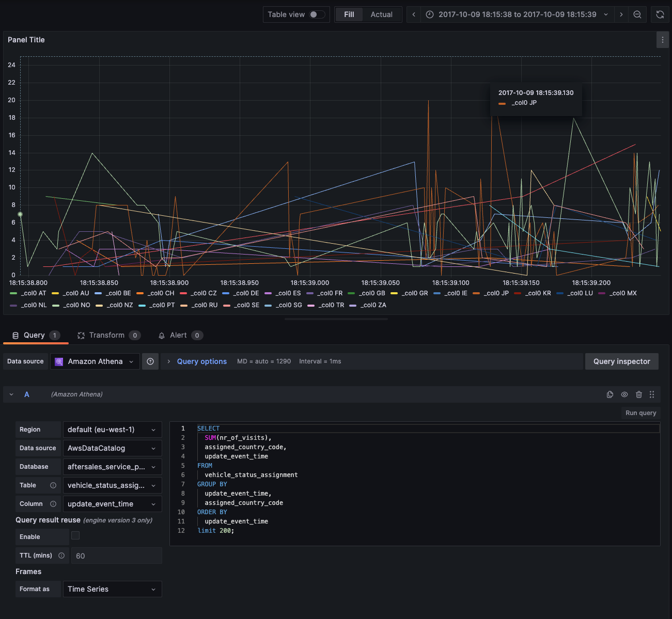
Task: Open the Amazon Athena data source dropdown
Action: coord(95,361)
